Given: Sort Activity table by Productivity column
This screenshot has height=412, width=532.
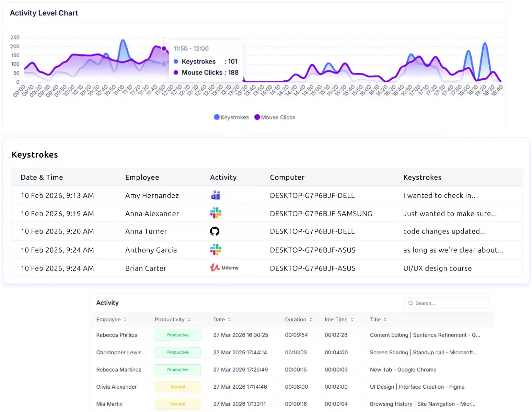Looking at the screenshot, I should pyautogui.click(x=189, y=320).
